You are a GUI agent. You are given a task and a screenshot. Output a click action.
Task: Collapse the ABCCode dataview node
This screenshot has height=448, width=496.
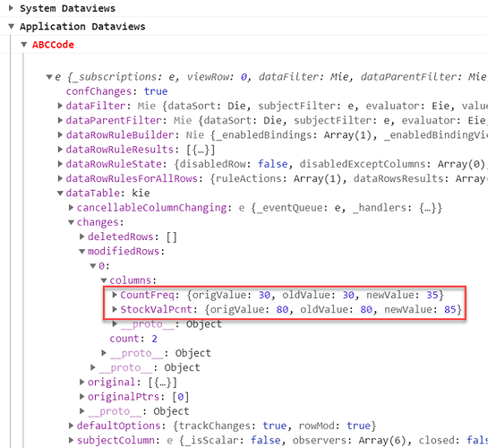click(24, 45)
